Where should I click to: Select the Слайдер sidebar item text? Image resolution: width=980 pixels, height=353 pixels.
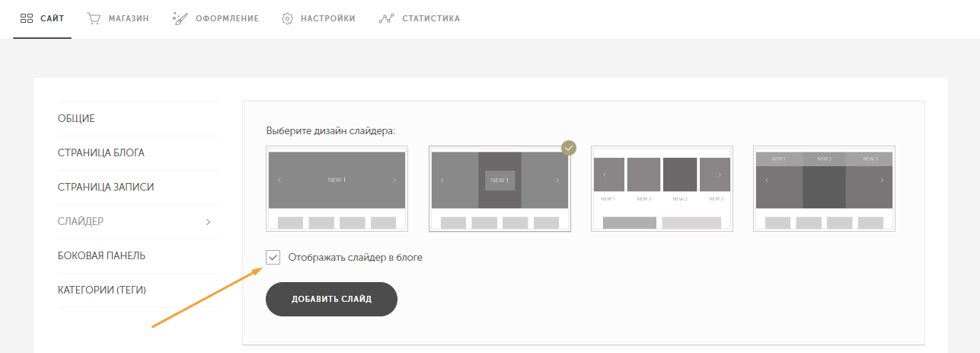coord(81,222)
